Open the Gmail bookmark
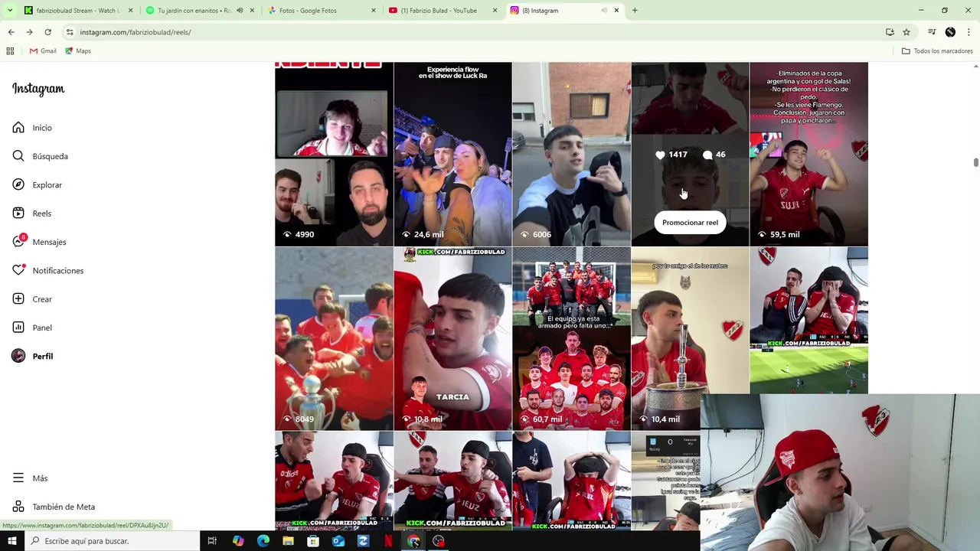980x551 pixels. coord(43,51)
